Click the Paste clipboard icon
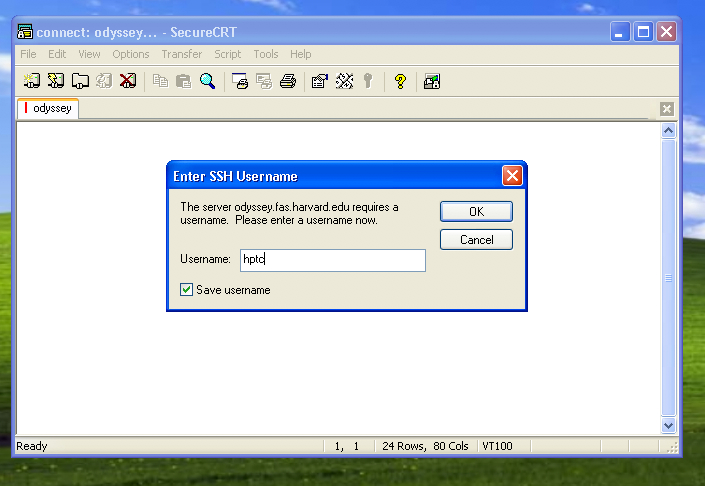705x486 pixels. point(183,81)
